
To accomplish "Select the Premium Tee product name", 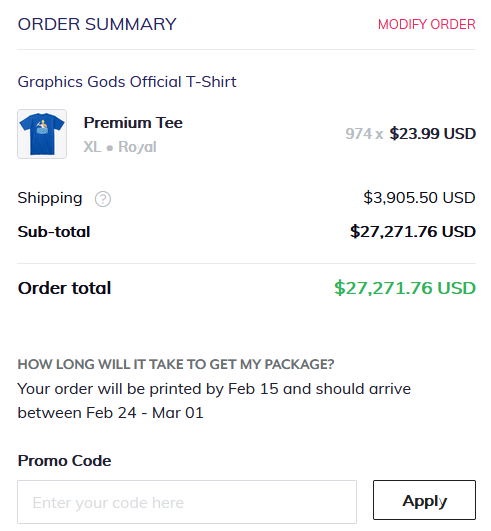I will (133, 123).
